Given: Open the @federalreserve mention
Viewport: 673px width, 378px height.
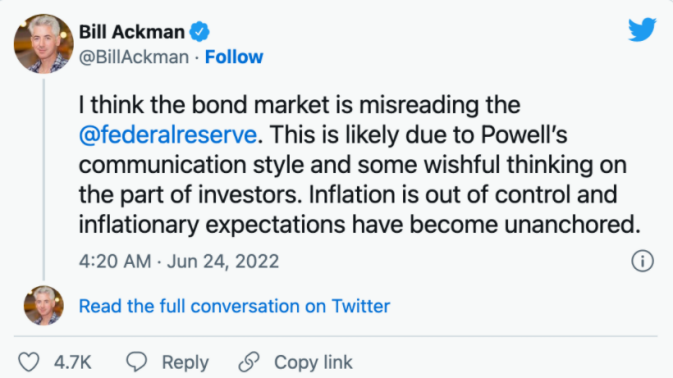Looking at the screenshot, I should 168,135.
